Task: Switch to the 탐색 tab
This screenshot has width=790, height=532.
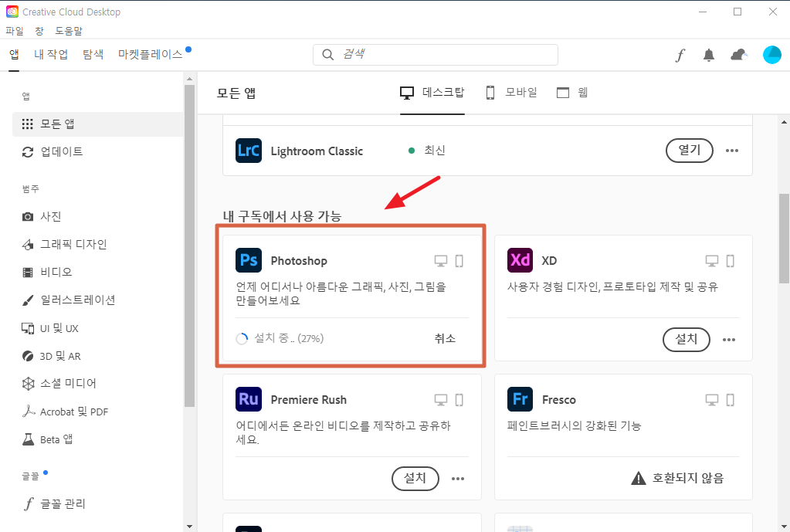Action: pyautogui.click(x=93, y=54)
